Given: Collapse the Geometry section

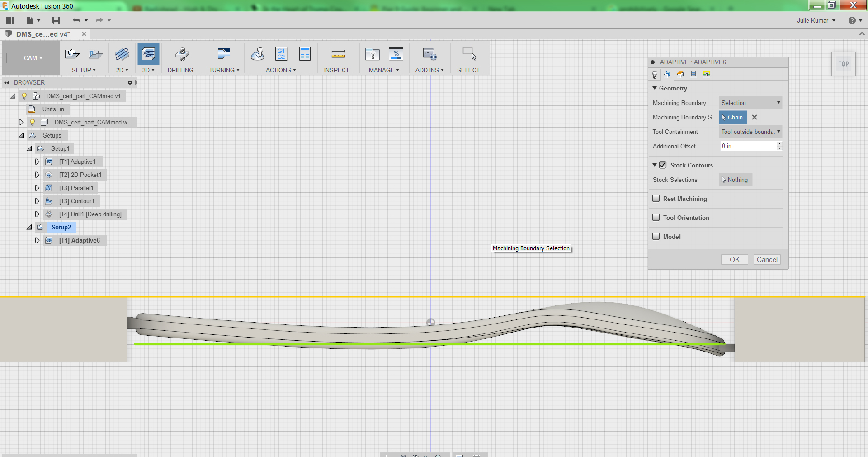Looking at the screenshot, I should [655, 88].
